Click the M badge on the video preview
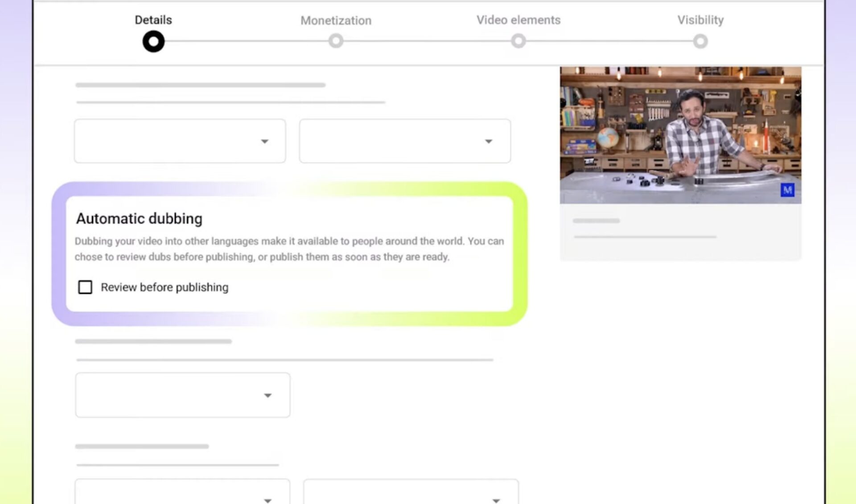This screenshot has height=504, width=856. point(787,190)
